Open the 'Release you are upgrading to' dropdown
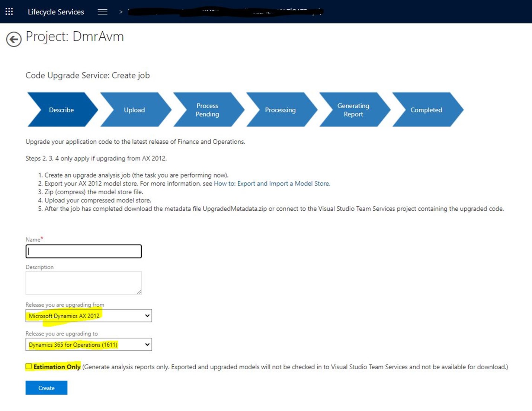The image size is (532, 411). 89,345
